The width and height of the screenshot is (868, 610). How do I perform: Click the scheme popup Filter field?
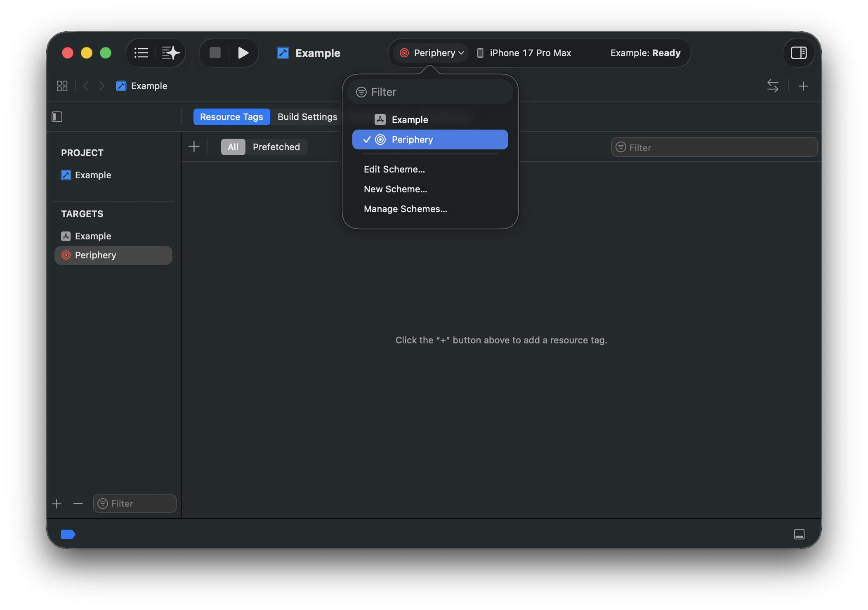tap(431, 92)
